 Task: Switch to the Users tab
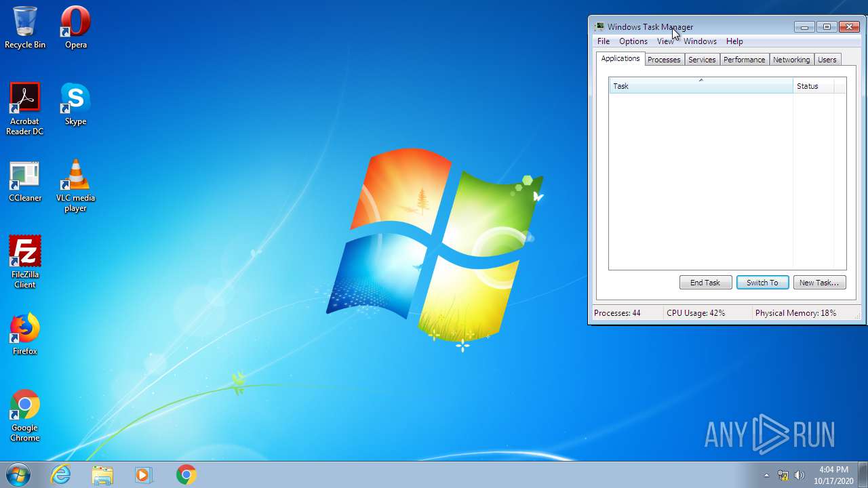827,60
